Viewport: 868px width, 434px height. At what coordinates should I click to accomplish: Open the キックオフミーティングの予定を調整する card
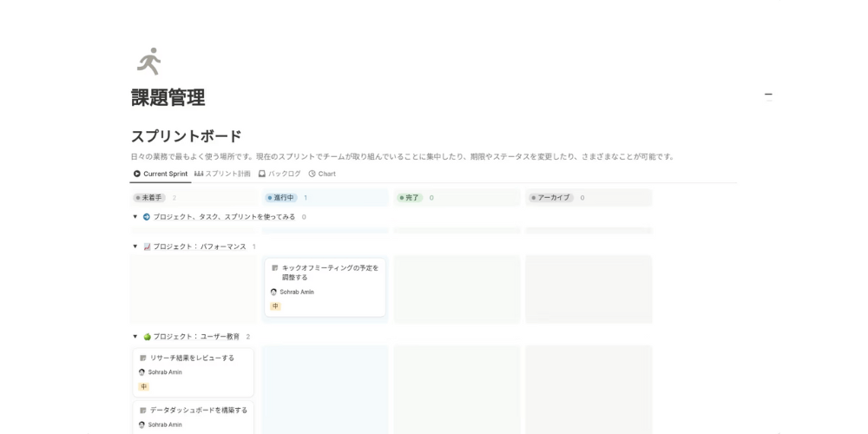tap(325, 287)
